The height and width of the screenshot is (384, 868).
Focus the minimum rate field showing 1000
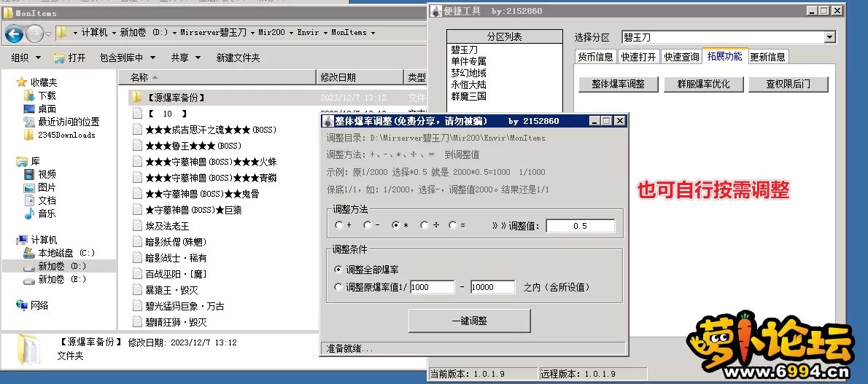[x=432, y=287]
